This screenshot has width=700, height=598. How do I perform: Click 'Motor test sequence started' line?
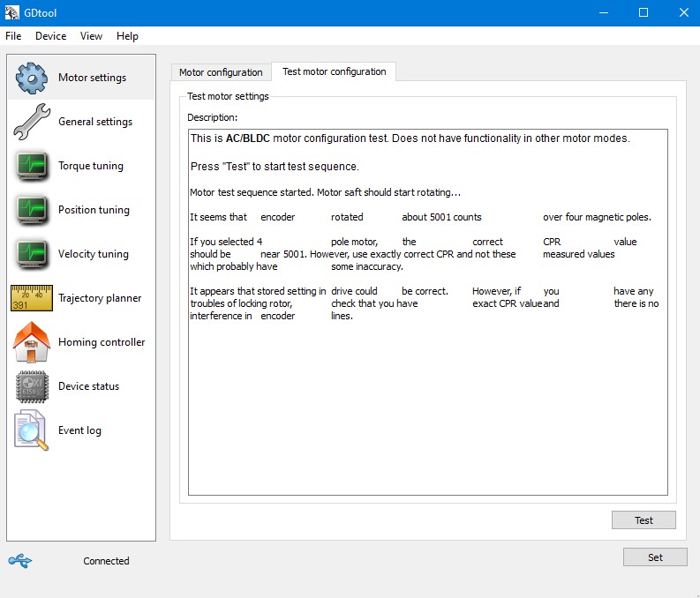pos(325,192)
